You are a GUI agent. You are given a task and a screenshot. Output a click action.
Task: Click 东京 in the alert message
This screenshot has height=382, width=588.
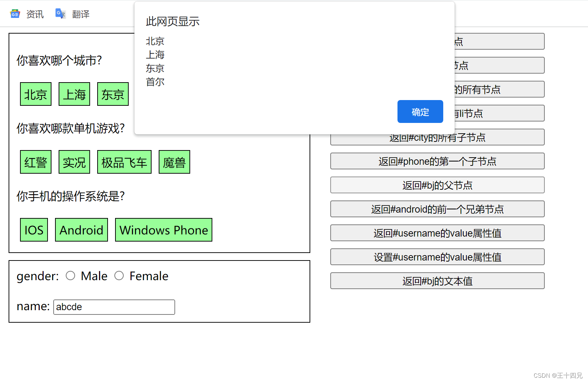tap(155, 68)
